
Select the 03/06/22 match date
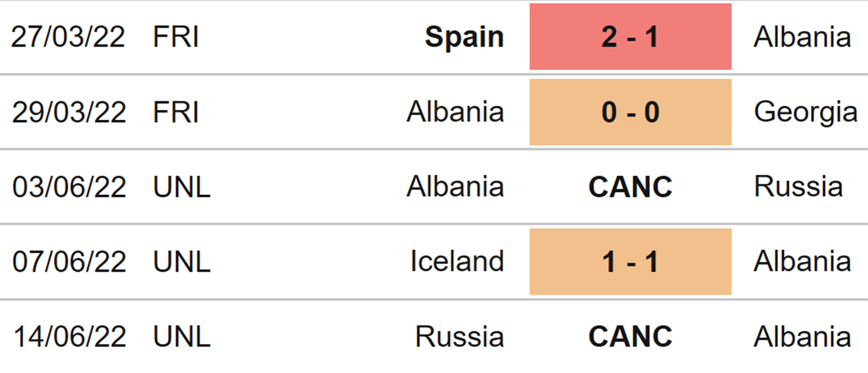pos(68,187)
